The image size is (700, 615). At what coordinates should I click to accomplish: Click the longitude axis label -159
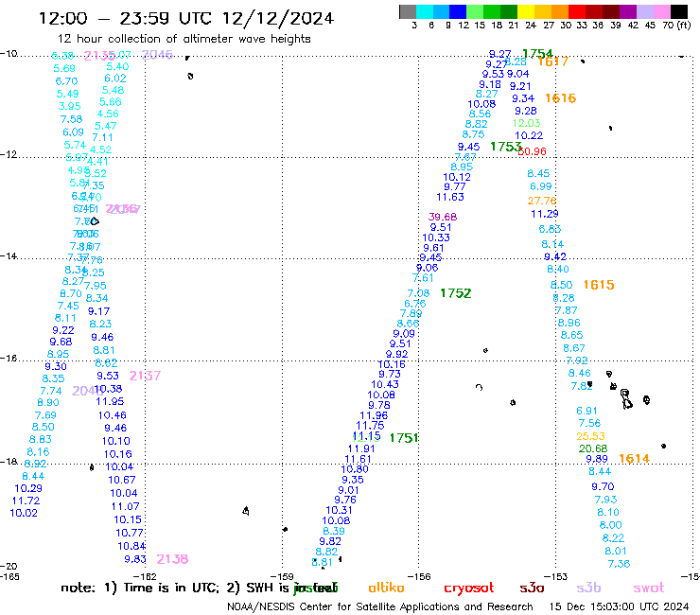tap(284, 576)
